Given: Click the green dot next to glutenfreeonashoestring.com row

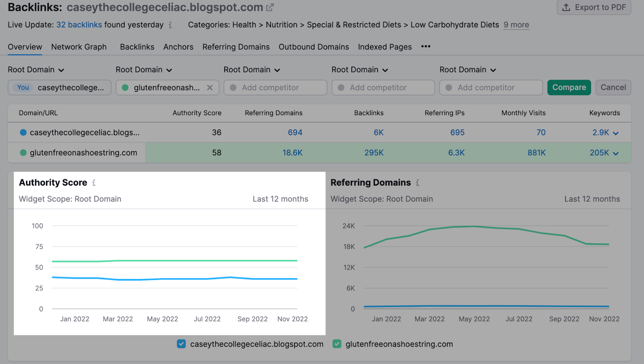Looking at the screenshot, I should [23, 153].
